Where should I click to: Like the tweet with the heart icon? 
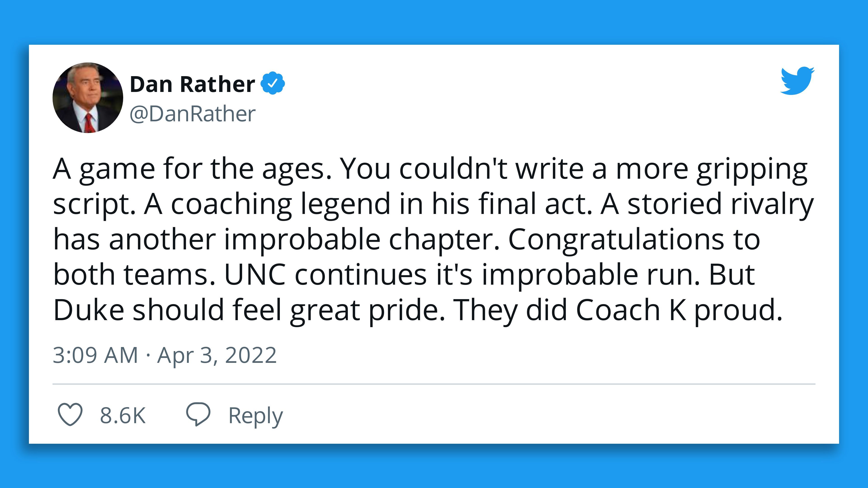click(70, 415)
